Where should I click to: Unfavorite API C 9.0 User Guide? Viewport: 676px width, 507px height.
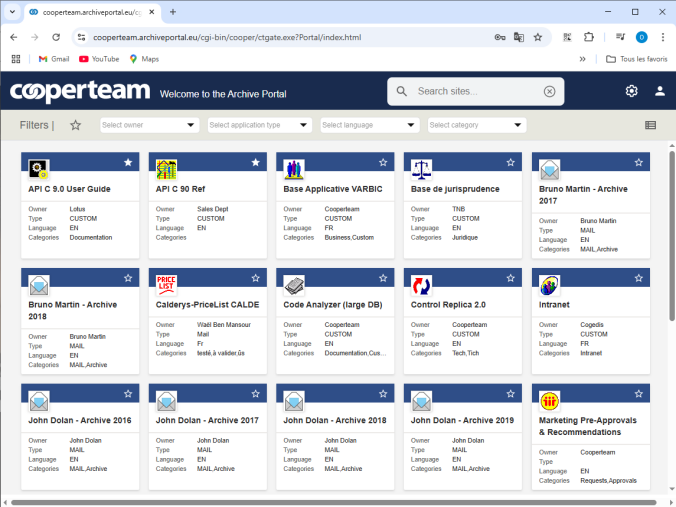click(x=128, y=163)
